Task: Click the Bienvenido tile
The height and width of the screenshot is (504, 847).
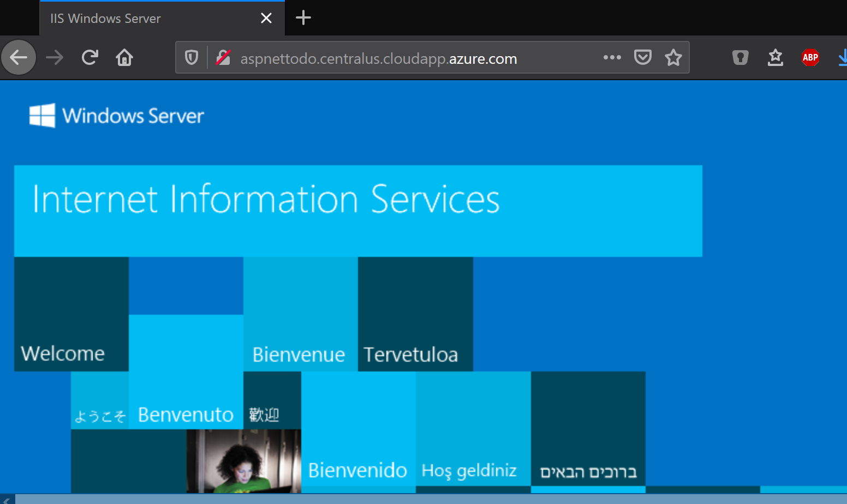Action: tap(359, 429)
